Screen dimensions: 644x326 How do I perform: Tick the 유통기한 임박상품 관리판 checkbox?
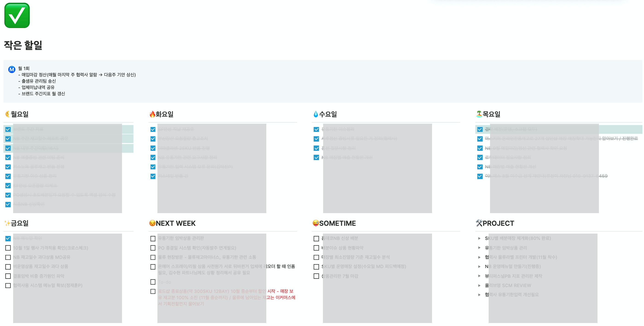(153, 239)
